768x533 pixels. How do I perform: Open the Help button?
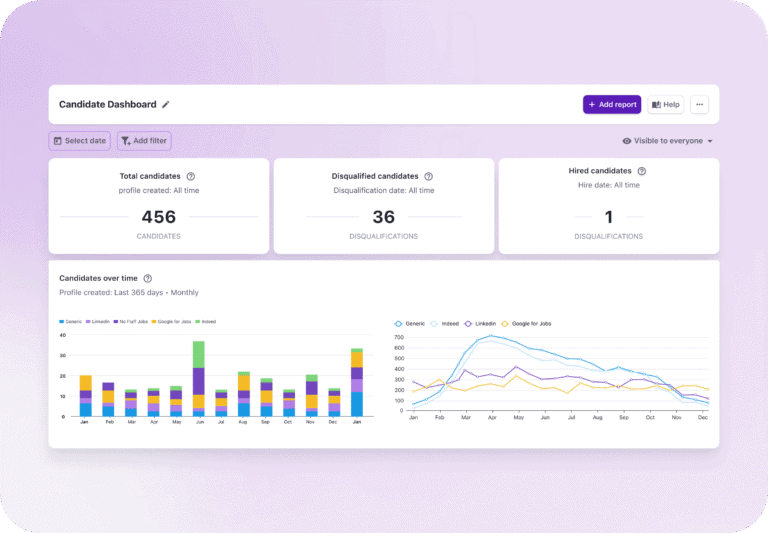(666, 104)
